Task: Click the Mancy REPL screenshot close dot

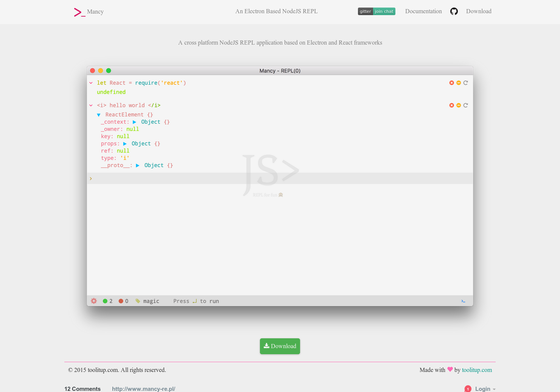Action: tap(92, 71)
